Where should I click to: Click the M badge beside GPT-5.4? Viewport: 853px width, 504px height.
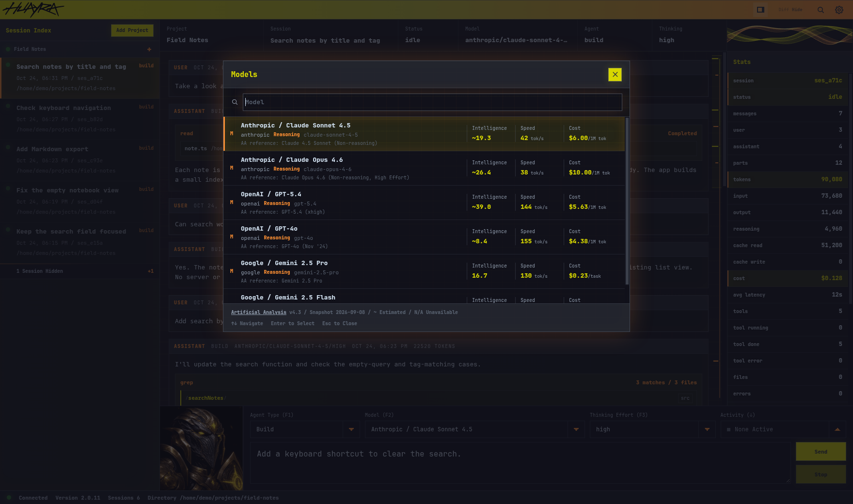point(232,203)
